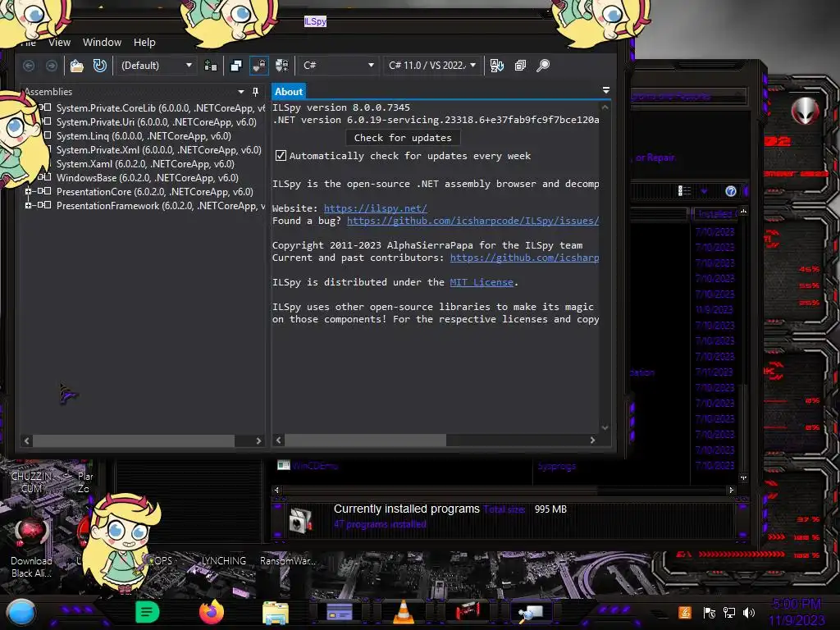Click About pane horizontal scroll right arrow
This screenshot has height=630, width=840.
[592, 440]
